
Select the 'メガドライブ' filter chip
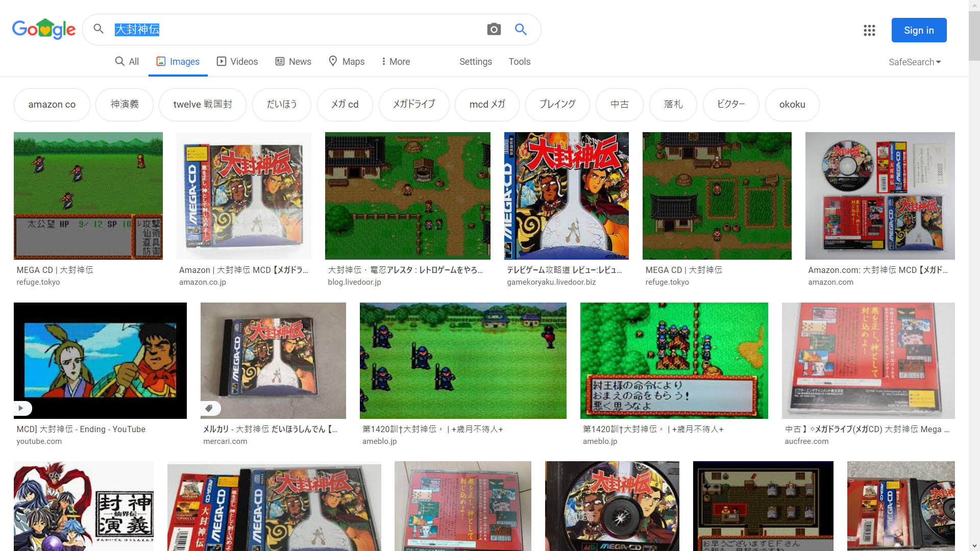pyautogui.click(x=414, y=105)
